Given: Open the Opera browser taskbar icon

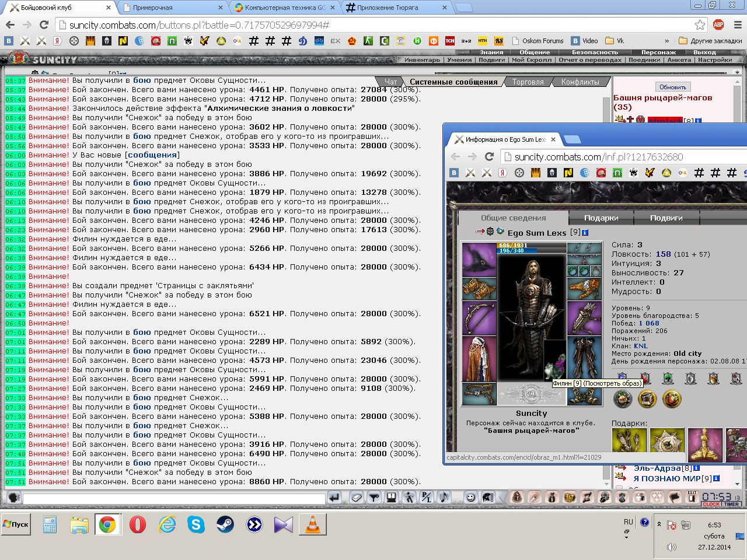Looking at the screenshot, I should click(138, 525).
